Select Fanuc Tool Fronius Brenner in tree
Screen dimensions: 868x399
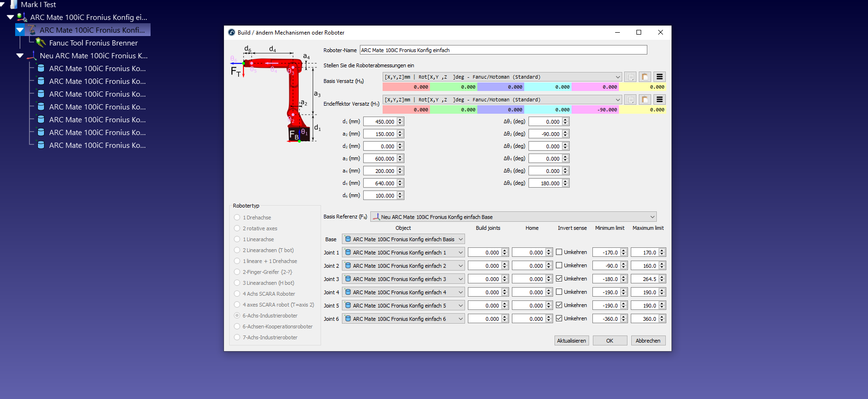point(93,43)
